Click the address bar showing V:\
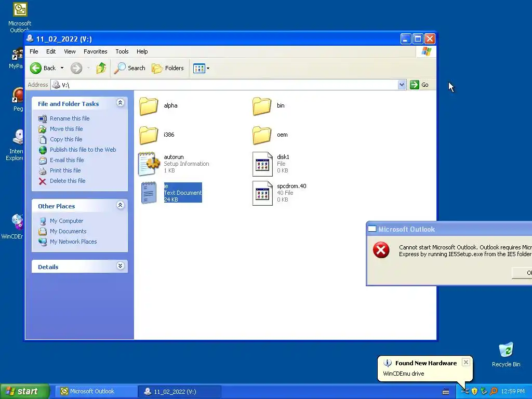532x399 pixels. coord(224,85)
